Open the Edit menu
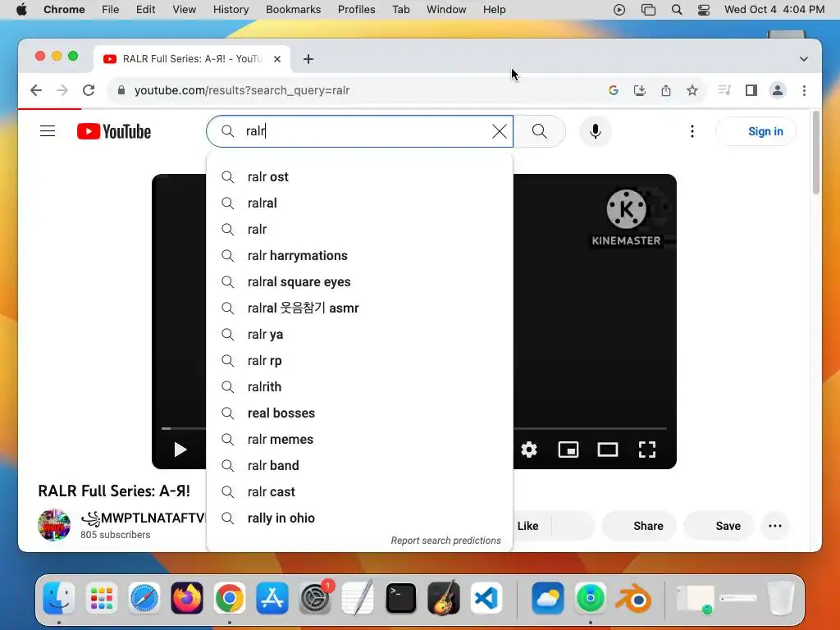Image resolution: width=840 pixels, height=630 pixels. (x=145, y=10)
